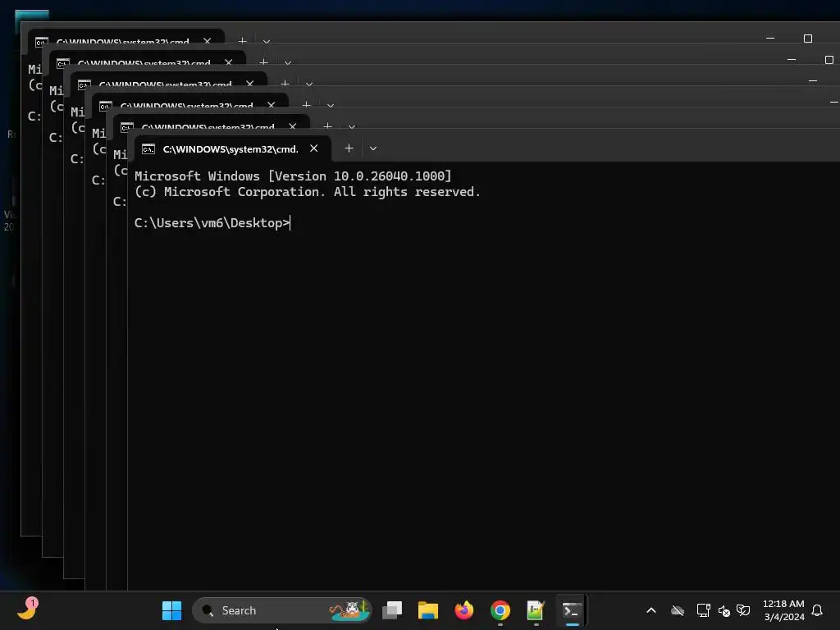The image size is (840, 630).
Task: Open the dropdown chevron in the second terminal window from the back
Action: 288,62
